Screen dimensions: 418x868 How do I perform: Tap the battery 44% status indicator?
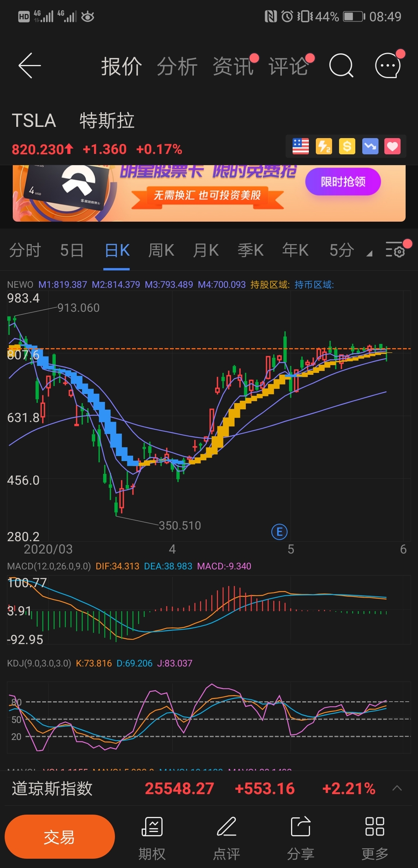point(340,17)
